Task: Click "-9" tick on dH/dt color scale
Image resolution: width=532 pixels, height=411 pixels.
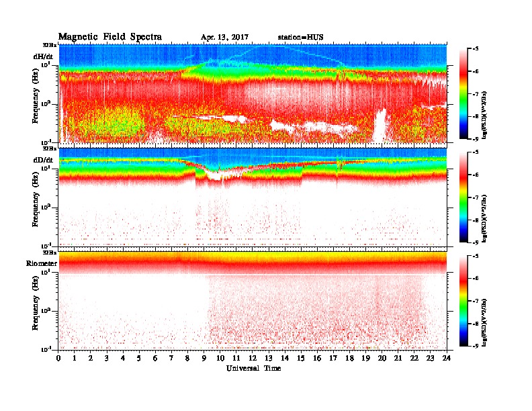Action: 476,139
